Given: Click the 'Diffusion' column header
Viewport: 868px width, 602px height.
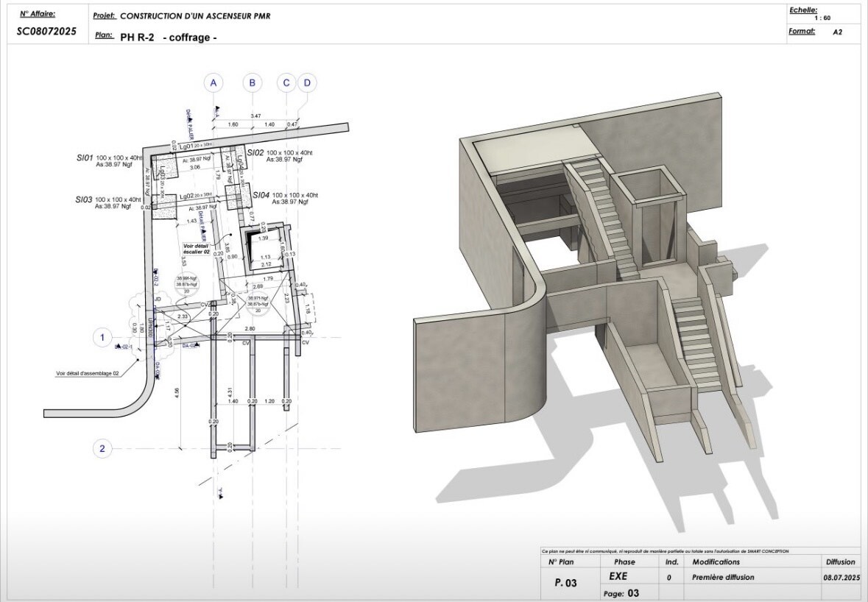Looking at the screenshot, I should click(x=841, y=562).
